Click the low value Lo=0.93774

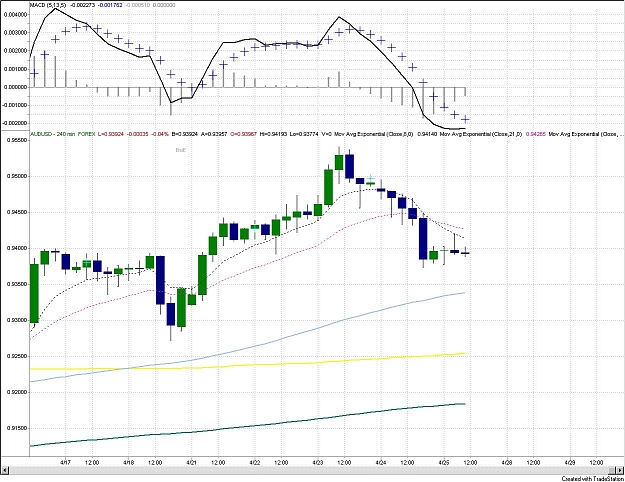[x=305, y=134]
